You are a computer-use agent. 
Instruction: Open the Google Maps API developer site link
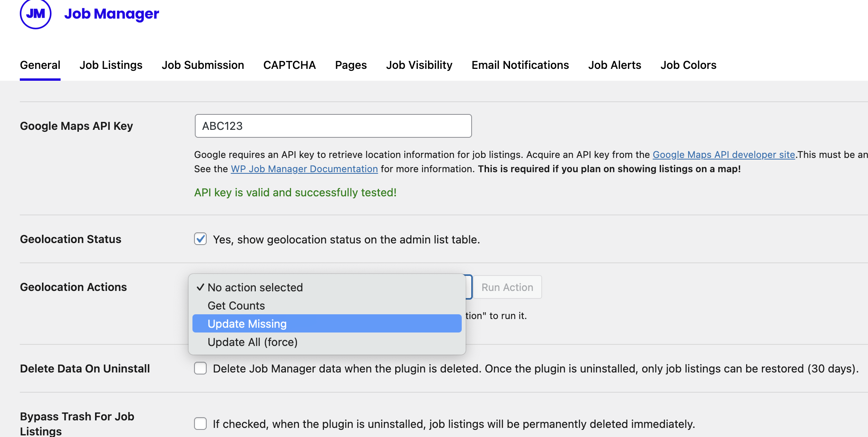click(723, 155)
